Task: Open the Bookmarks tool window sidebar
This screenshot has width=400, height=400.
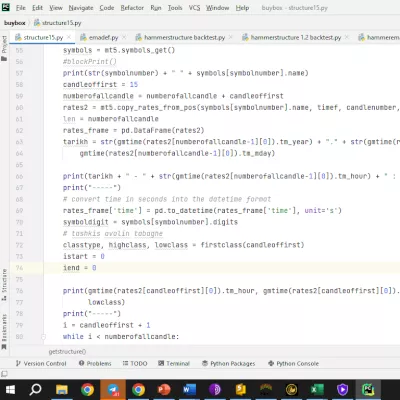Action: click(4, 332)
